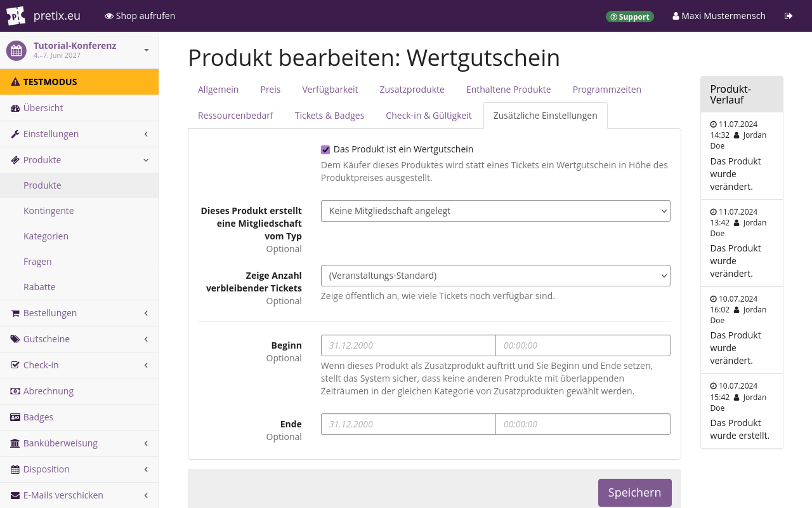812x508 pixels.
Task: Click the eye icon beside Shop aufrufen
Action: 109,16
